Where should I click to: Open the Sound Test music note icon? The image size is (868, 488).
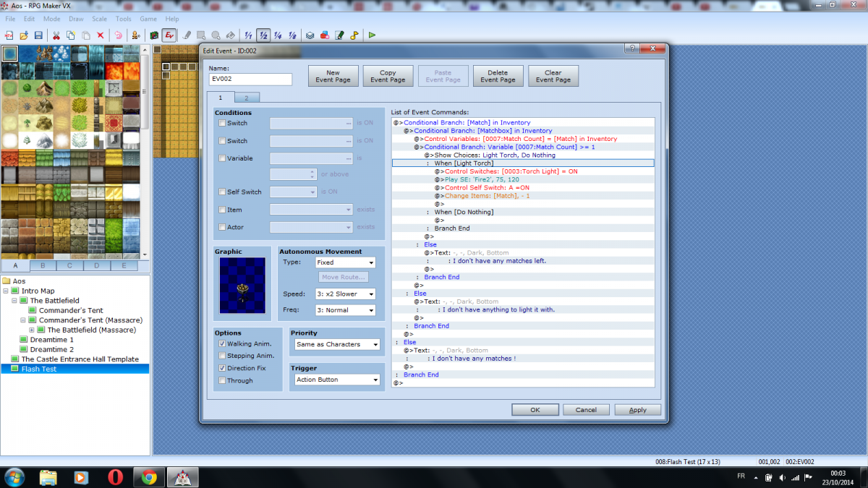pyautogui.click(x=354, y=35)
